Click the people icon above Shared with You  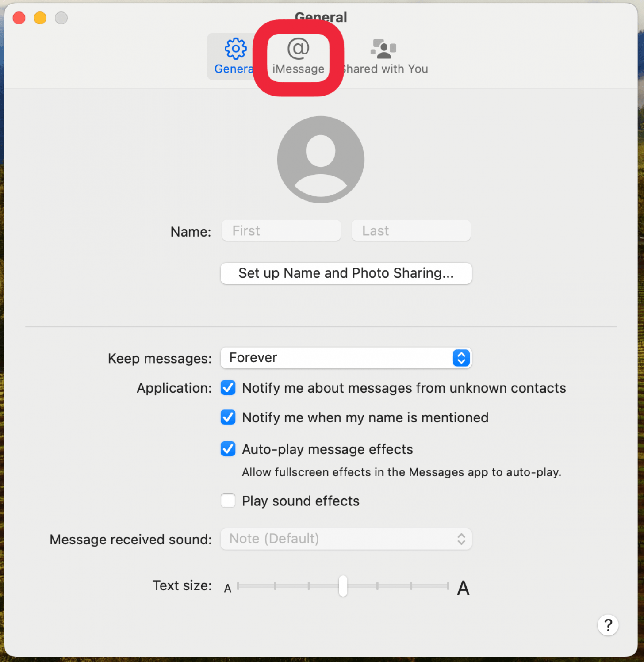[383, 48]
